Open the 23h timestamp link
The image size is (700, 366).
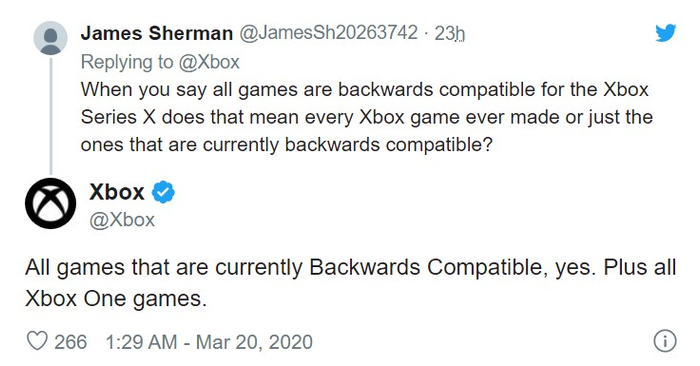click(450, 33)
